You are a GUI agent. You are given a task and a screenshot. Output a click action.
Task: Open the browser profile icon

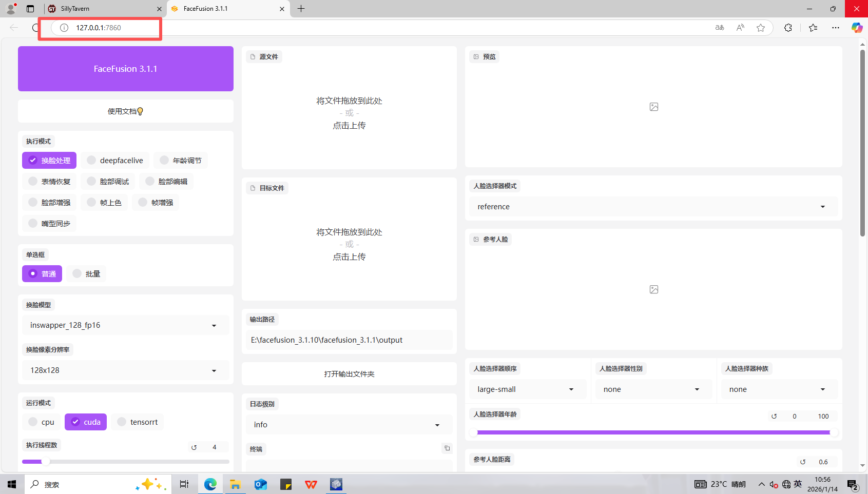[x=10, y=9]
